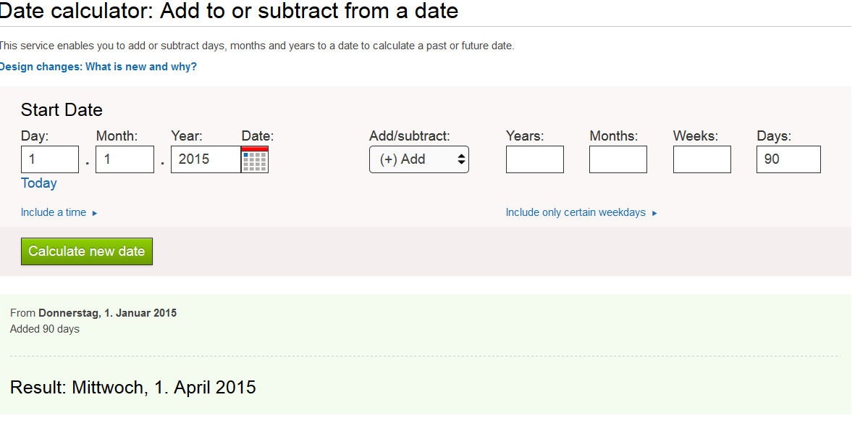Select the Days field containing 90

tap(788, 159)
